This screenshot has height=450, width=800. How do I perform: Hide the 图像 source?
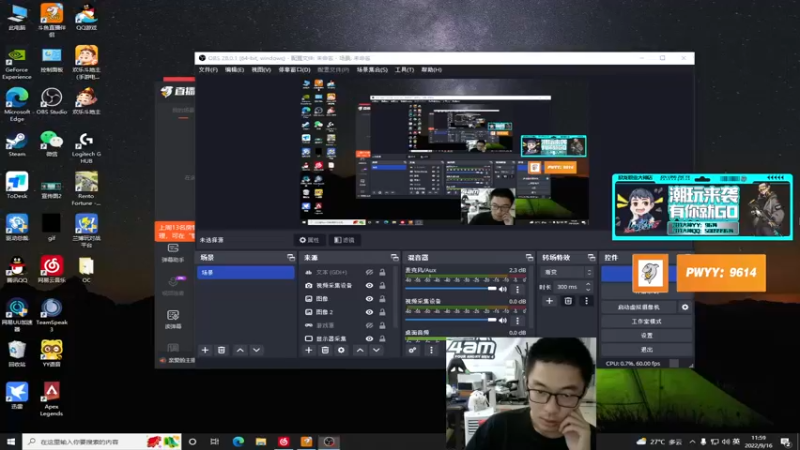pyautogui.click(x=369, y=299)
